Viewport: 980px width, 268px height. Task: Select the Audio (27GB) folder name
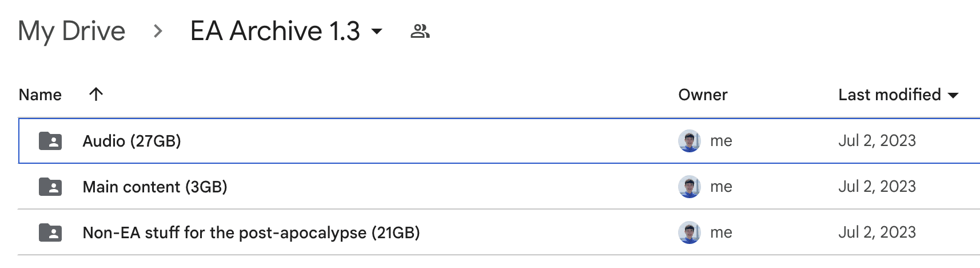[132, 141]
